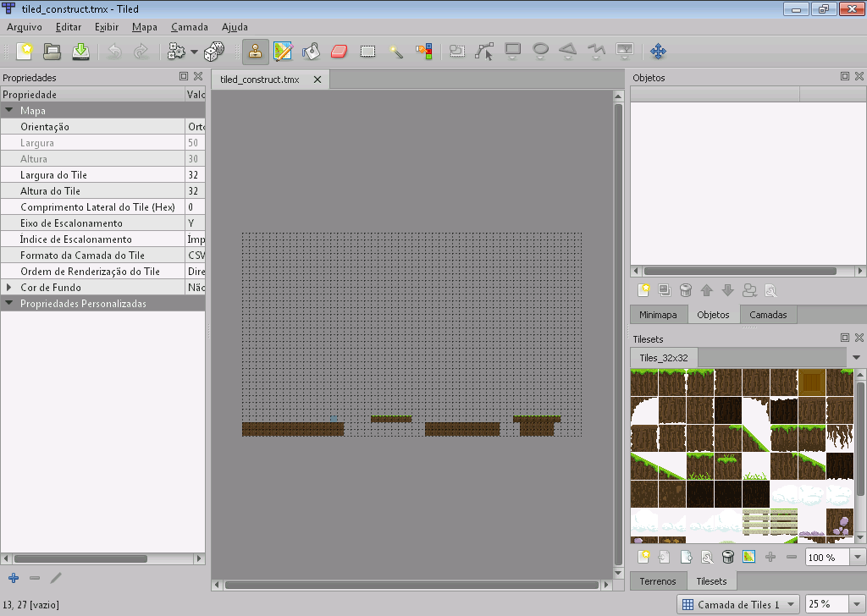Image resolution: width=867 pixels, height=616 pixels.
Task: Delete the tileset using the trash icon
Action: [727, 557]
